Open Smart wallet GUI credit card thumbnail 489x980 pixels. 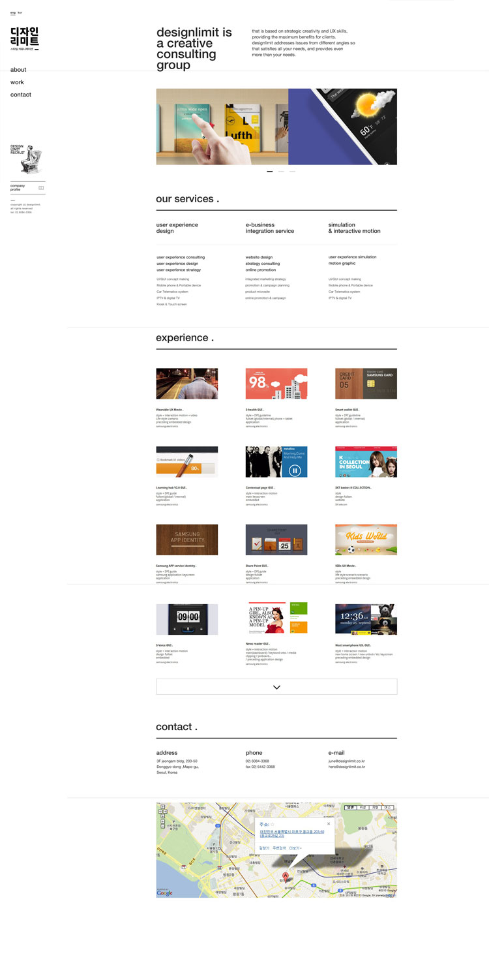(366, 384)
